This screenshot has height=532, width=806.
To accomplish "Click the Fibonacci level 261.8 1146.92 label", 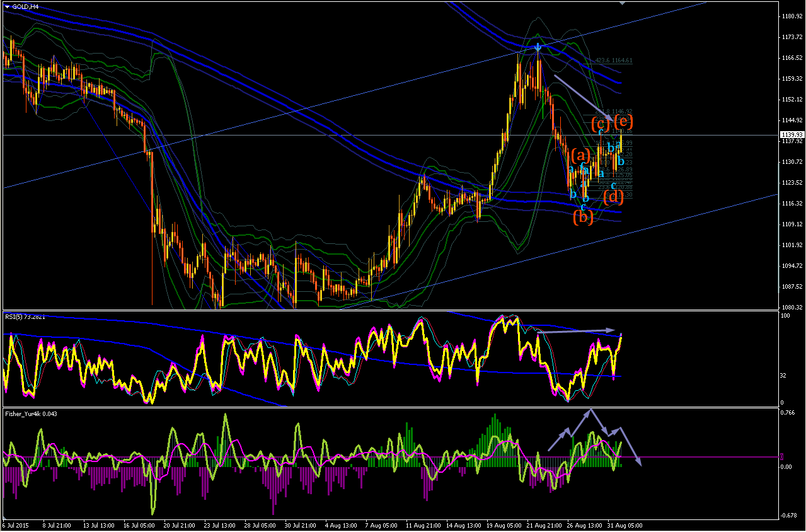I will (x=614, y=111).
